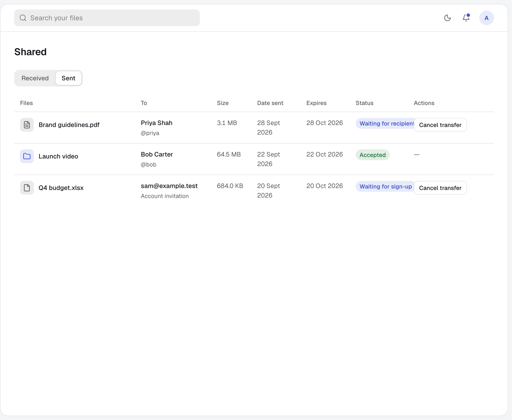Click recipient sam@example.test
The image size is (512, 420).
(x=169, y=186)
